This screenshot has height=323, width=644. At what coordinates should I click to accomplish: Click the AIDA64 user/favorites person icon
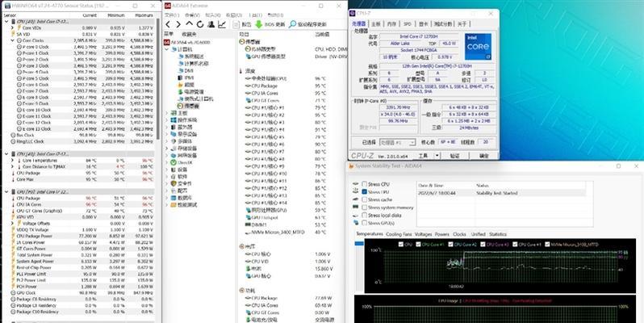pos(211,25)
